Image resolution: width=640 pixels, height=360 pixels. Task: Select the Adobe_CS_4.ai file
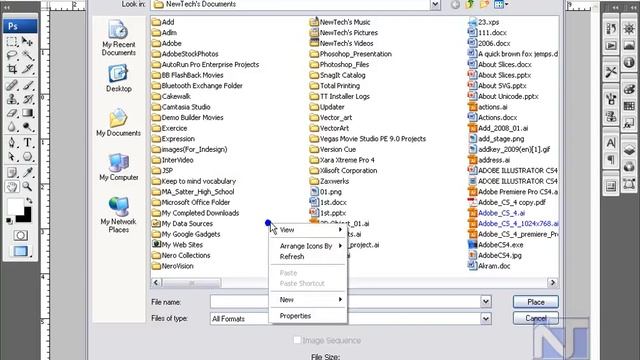point(496,213)
